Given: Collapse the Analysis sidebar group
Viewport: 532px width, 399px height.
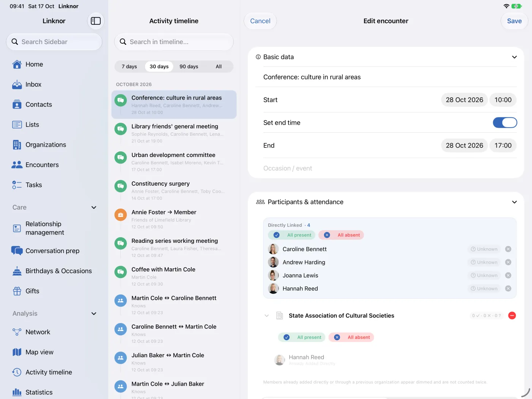Looking at the screenshot, I should click(94, 313).
